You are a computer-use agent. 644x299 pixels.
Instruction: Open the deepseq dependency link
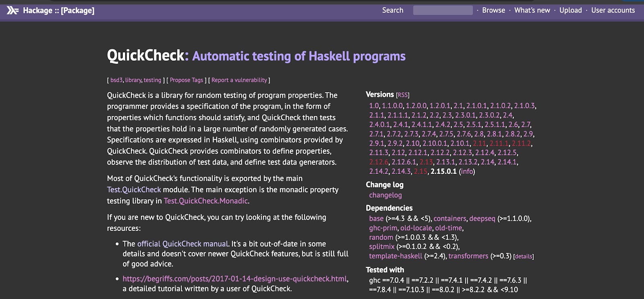coord(482,219)
